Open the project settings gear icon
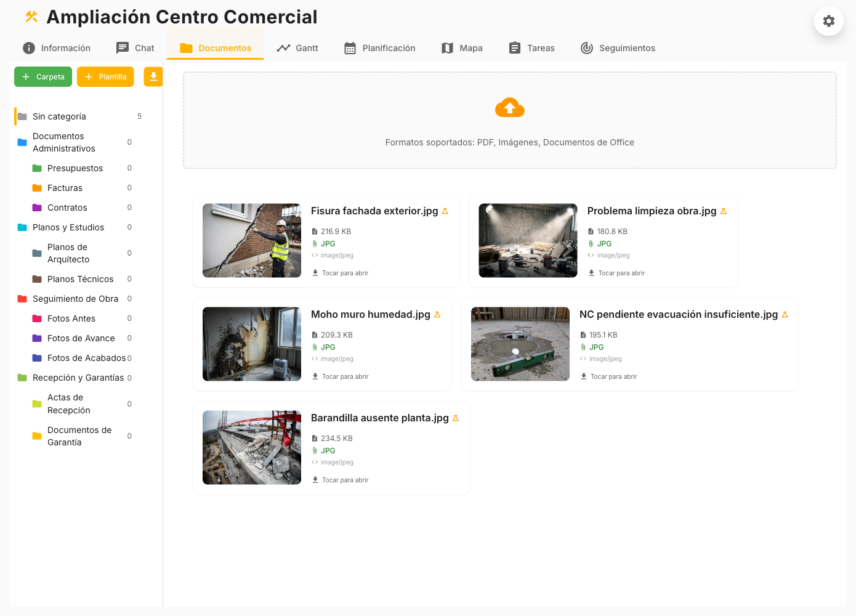Screen dimensions: 856x616 (828, 21)
